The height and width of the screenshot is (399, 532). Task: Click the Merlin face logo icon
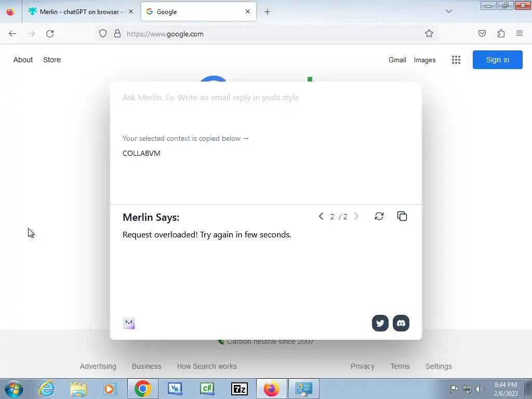point(129,323)
